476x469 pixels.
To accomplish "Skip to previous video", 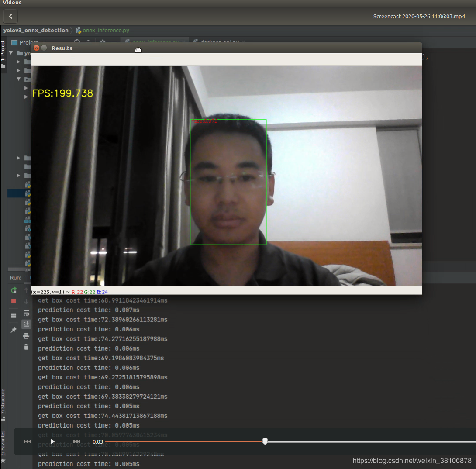I will [x=28, y=441].
